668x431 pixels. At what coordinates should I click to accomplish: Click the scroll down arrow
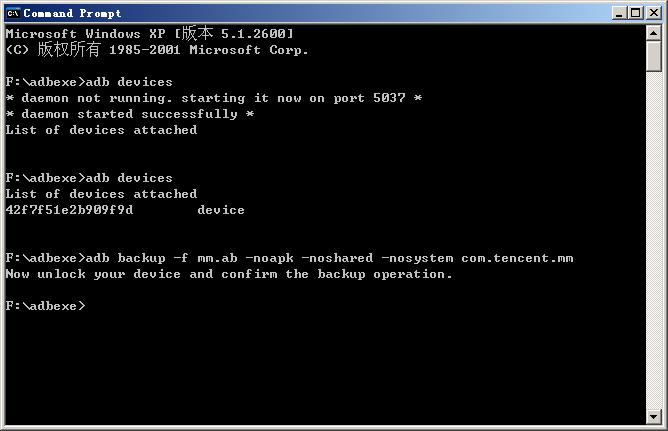pos(653,416)
